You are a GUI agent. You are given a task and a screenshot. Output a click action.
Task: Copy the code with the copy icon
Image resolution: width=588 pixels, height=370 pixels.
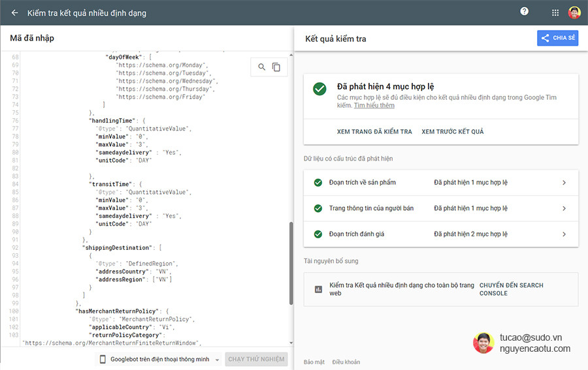276,67
